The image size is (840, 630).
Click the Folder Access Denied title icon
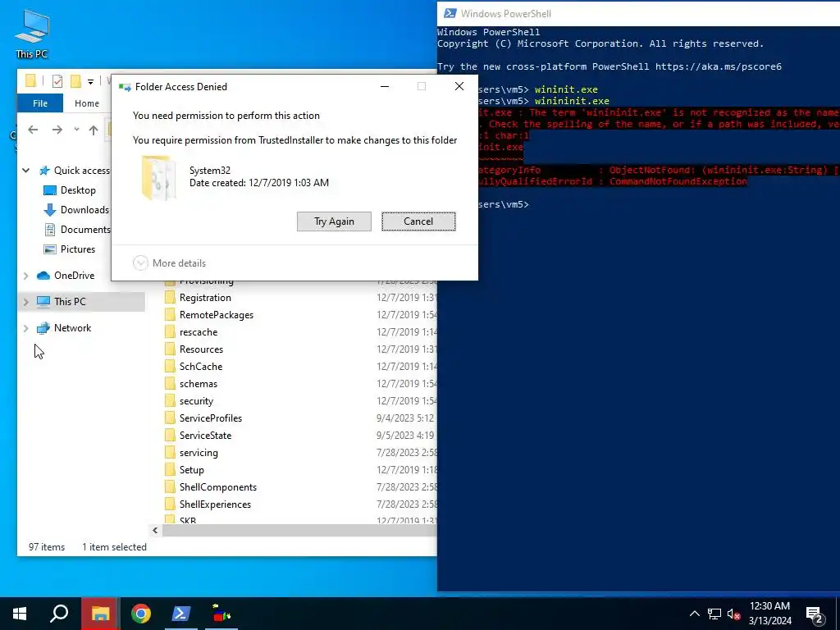(125, 87)
